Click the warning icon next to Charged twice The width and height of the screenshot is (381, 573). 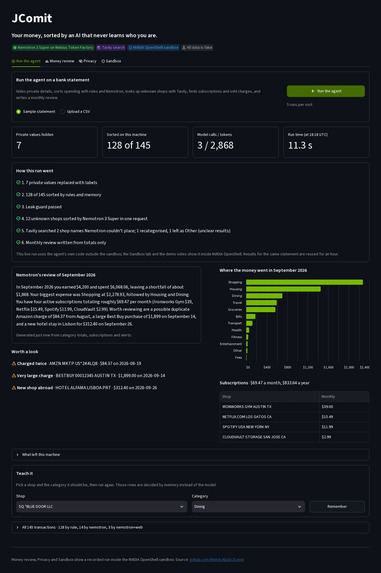point(14,364)
